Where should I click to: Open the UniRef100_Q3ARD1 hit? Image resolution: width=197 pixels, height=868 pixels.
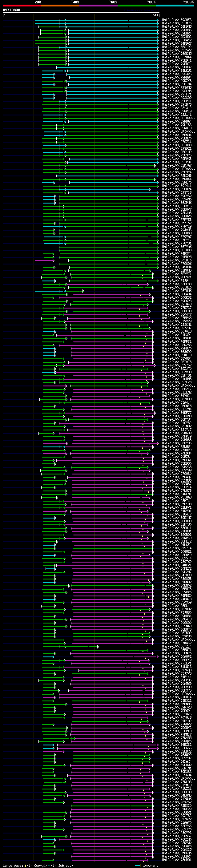177,860
